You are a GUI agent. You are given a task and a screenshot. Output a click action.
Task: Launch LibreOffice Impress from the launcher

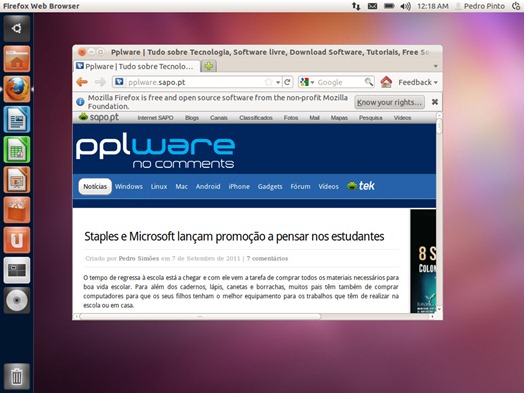17,180
